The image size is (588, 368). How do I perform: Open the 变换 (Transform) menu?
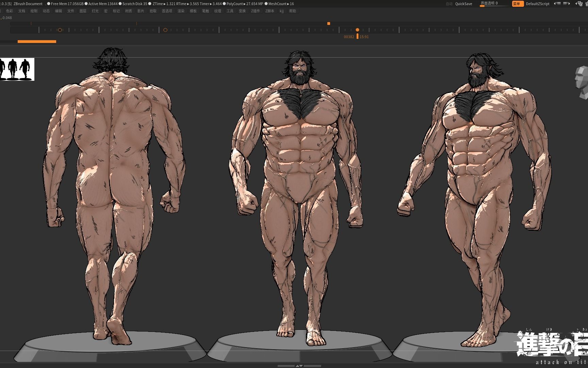[x=242, y=11]
